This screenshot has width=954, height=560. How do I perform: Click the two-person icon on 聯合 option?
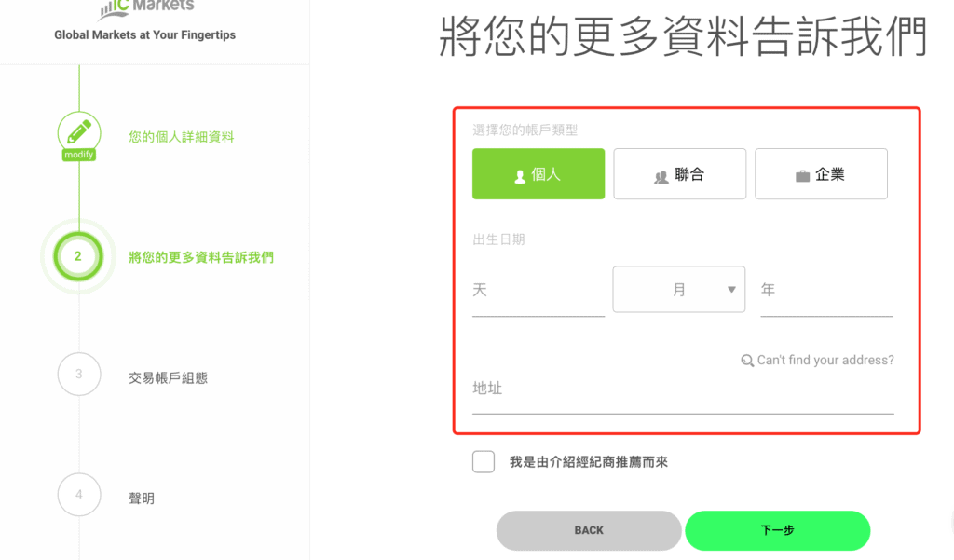coord(661,177)
